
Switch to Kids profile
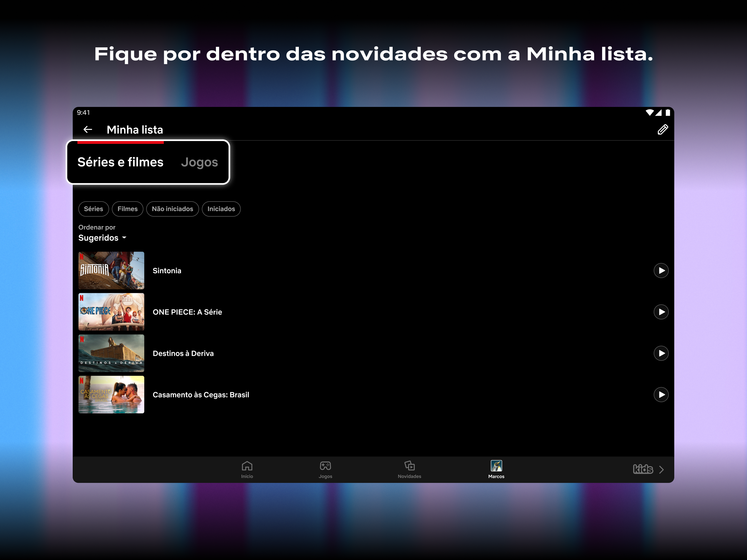tap(643, 469)
